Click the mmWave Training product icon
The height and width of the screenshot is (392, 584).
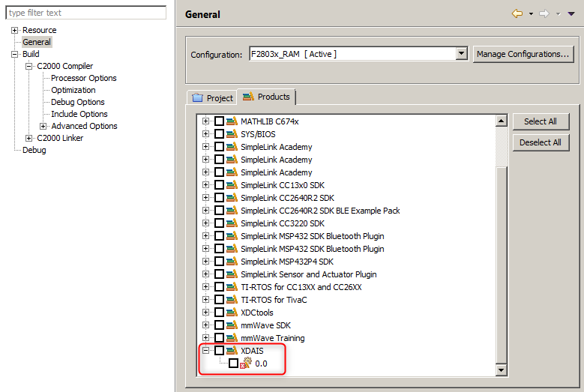[232, 337]
